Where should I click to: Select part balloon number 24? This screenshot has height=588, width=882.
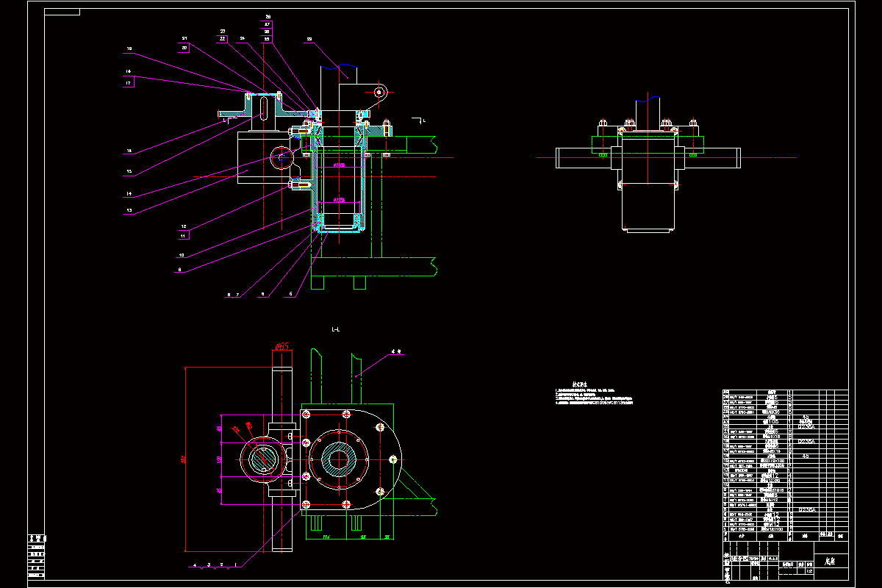pos(241,38)
